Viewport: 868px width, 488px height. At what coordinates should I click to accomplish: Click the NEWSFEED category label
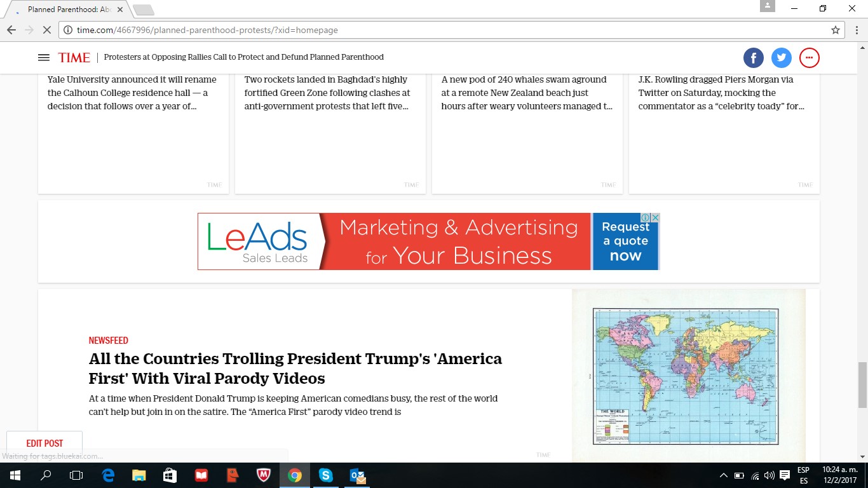109,341
